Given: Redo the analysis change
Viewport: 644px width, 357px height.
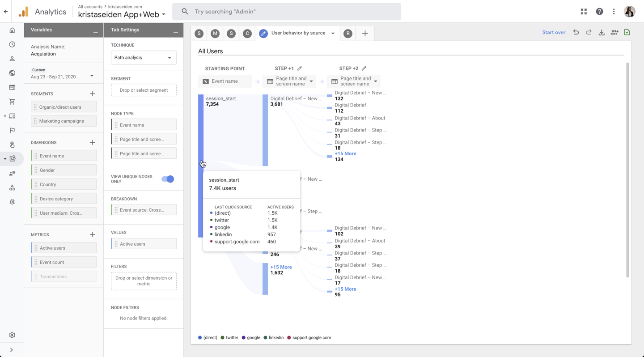Looking at the screenshot, I should (x=589, y=32).
